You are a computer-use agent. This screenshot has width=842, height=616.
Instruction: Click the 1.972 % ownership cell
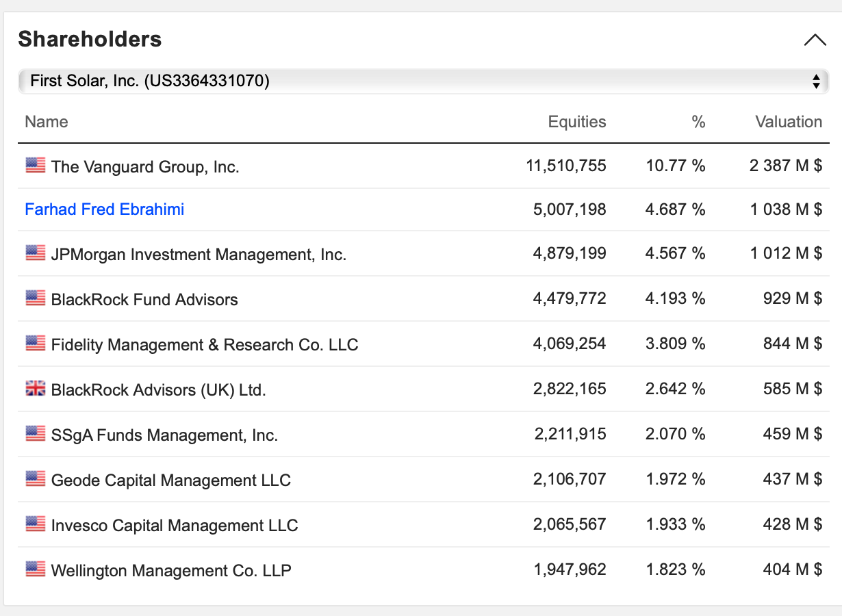tap(676, 479)
